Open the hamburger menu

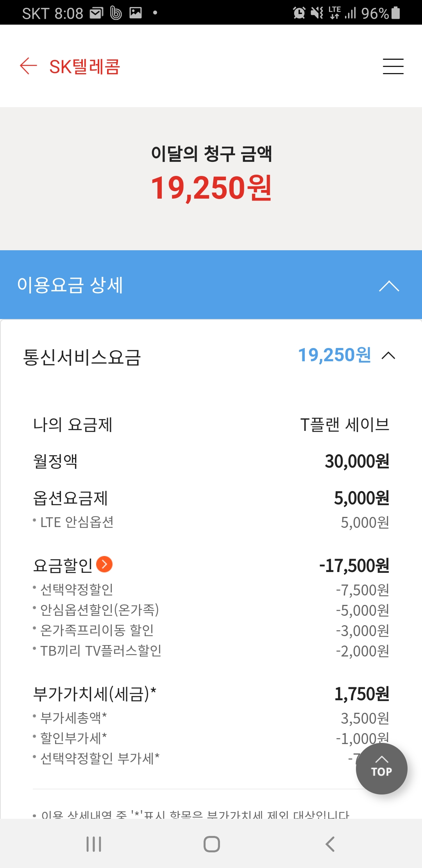(x=393, y=66)
